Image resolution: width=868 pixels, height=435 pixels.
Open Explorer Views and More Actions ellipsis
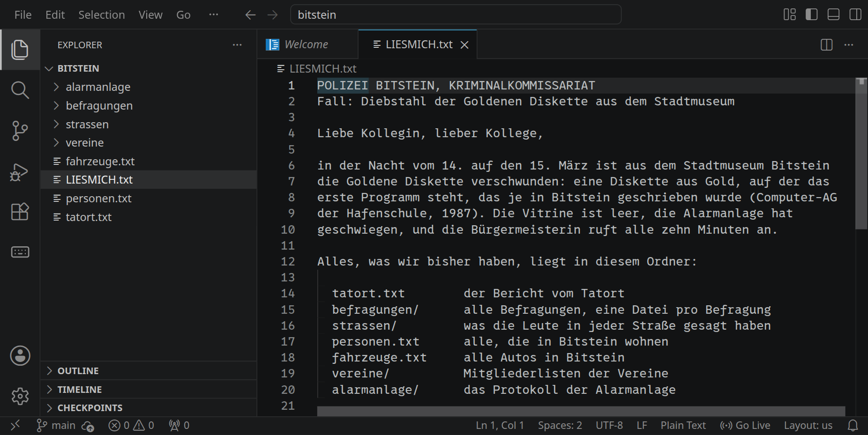237,45
